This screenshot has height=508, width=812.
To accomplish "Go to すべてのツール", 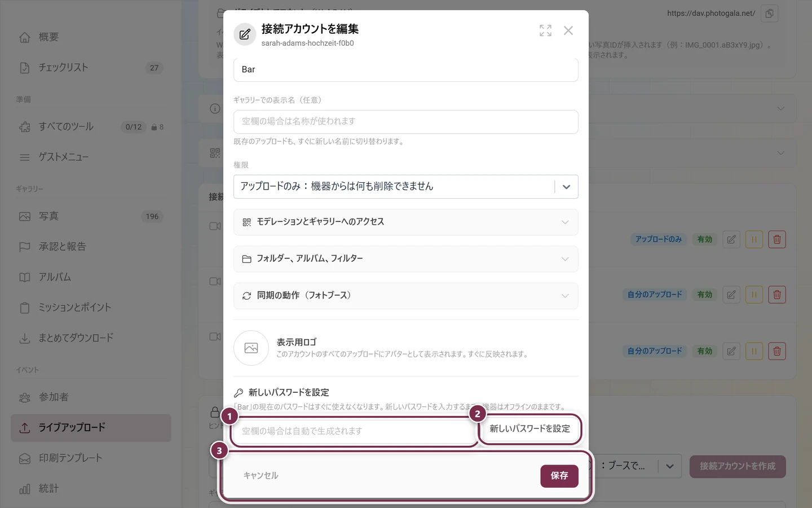I will coord(91,127).
